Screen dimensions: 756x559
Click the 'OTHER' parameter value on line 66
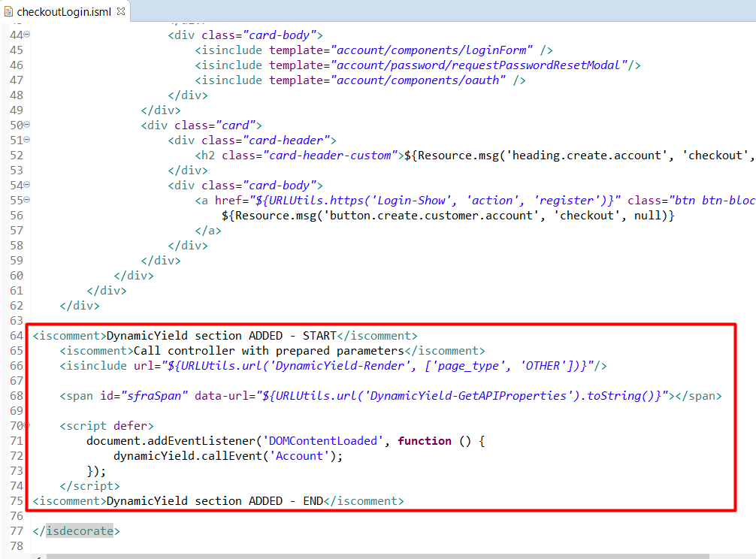543,366
